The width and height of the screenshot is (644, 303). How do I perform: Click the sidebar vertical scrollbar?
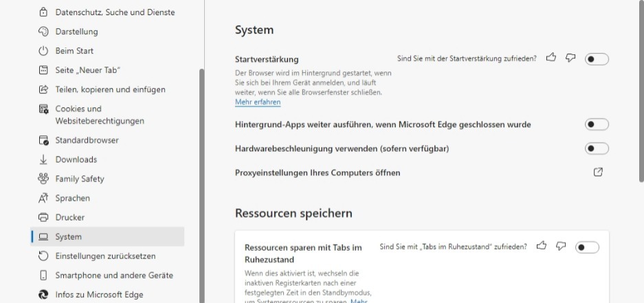[201, 172]
